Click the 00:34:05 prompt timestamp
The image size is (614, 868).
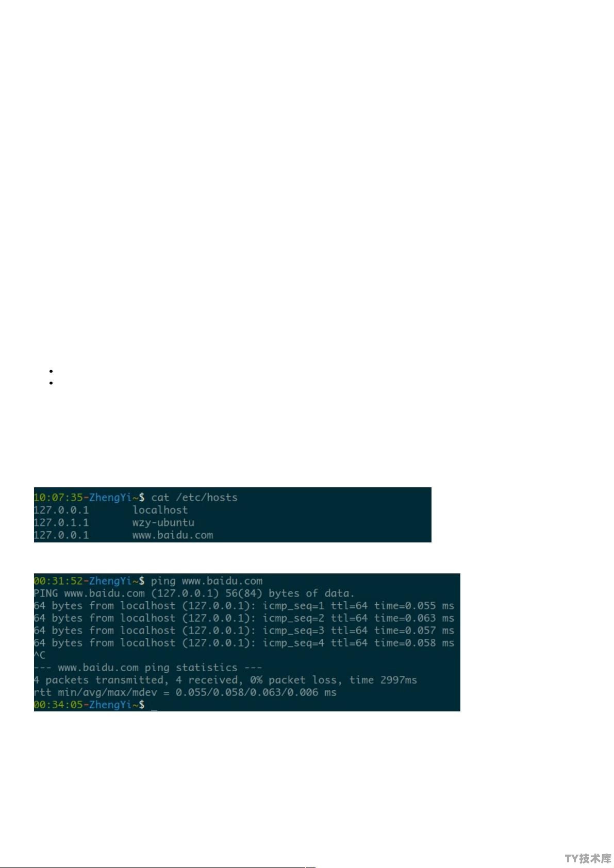pos(58,705)
